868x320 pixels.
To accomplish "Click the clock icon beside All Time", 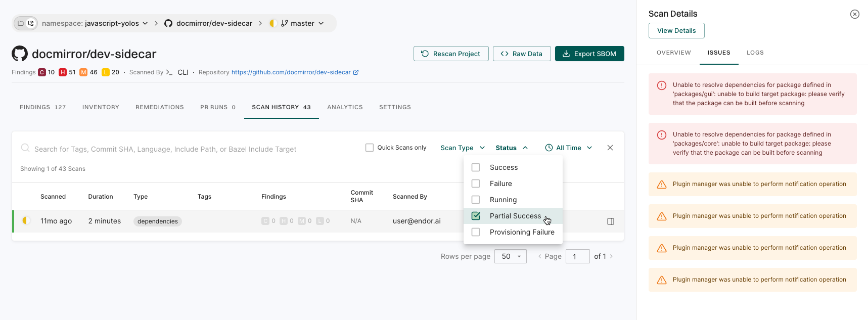I will point(549,148).
